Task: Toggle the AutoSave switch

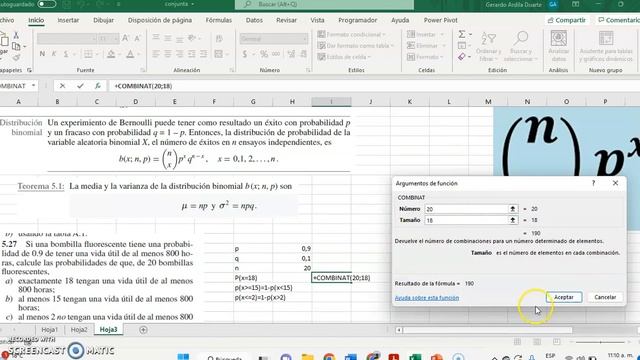Action: click(47, 4)
